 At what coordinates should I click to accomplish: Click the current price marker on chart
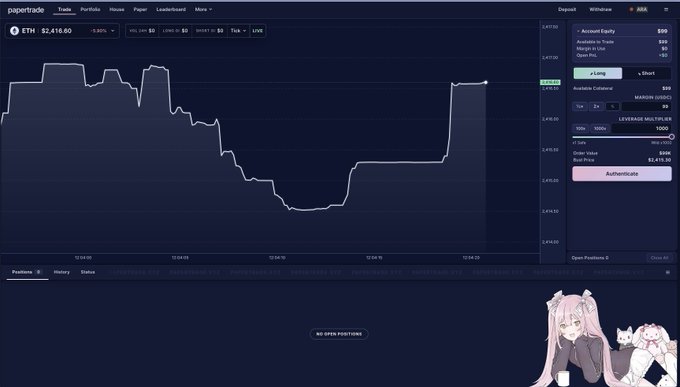[486, 82]
